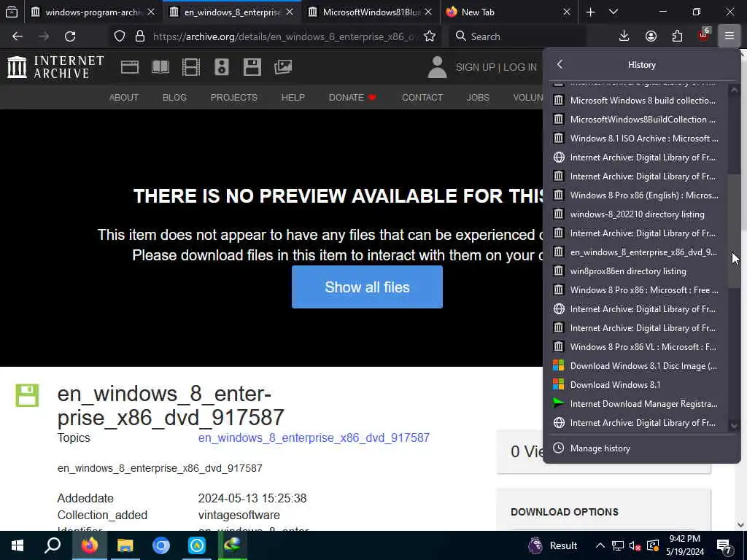Screen dimensions: 747x560
Task: Open history entry Internet Download Manager Registration
Action: tap(641, 404)
